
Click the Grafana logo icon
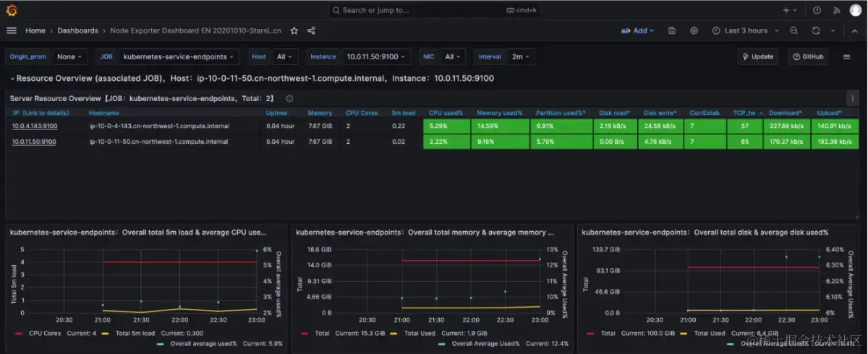[x=12, y=10]
